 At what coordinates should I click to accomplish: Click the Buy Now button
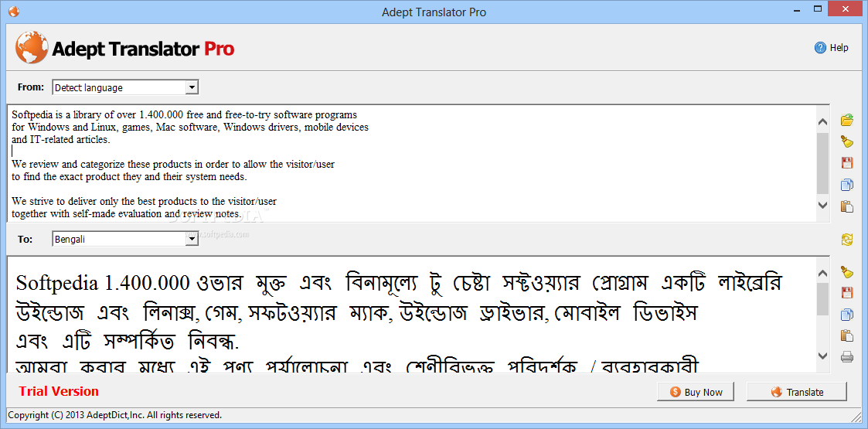(x=696, y=392)
